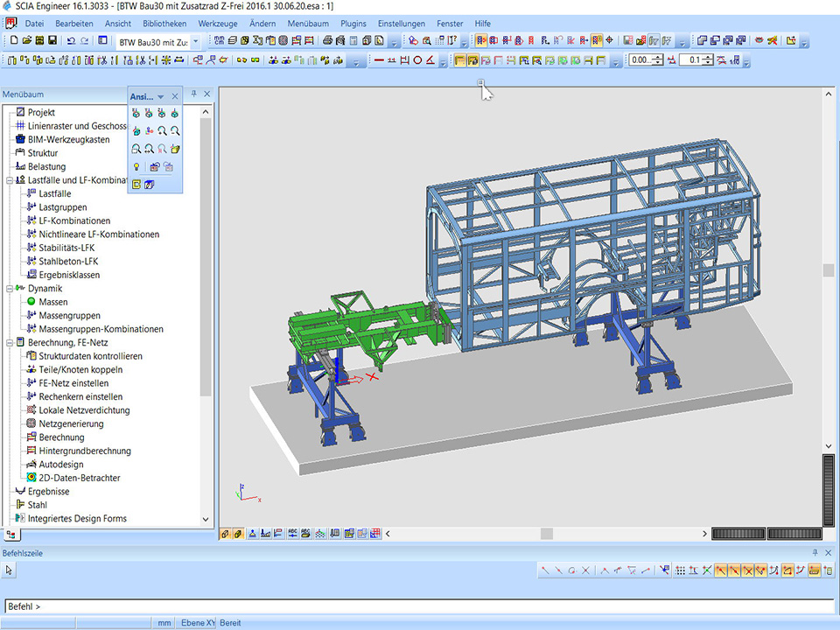Click the horizontal scrollbar thumb below viewport

546,534
